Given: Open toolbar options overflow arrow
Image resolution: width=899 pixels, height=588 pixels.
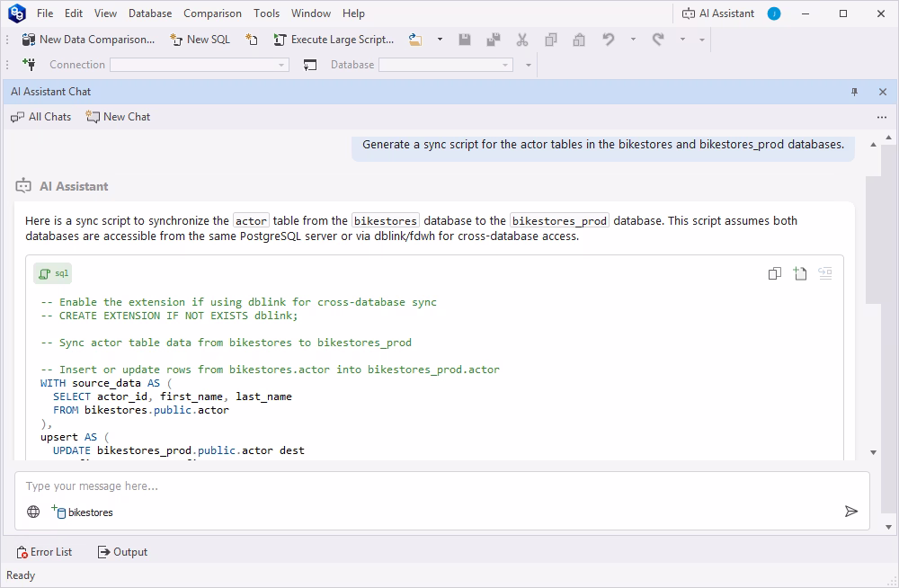Looking at the screenshot, I should (702, 40).
